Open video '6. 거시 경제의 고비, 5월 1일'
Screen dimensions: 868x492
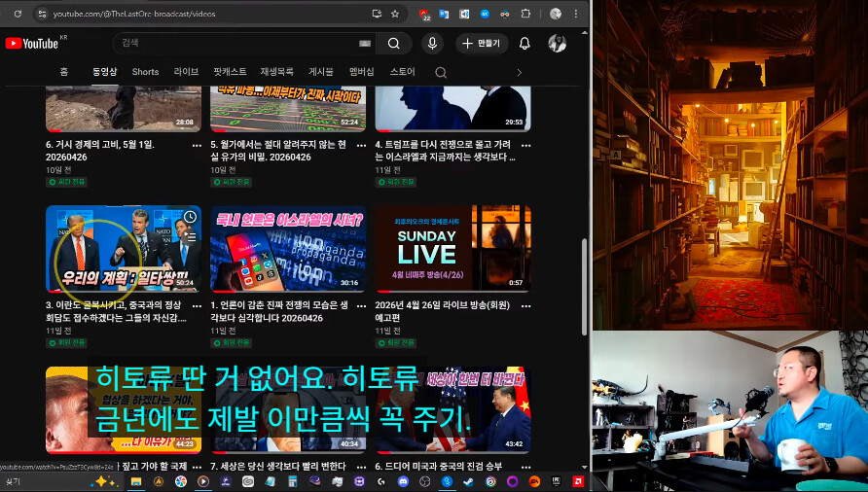click(x=99, y=151)
